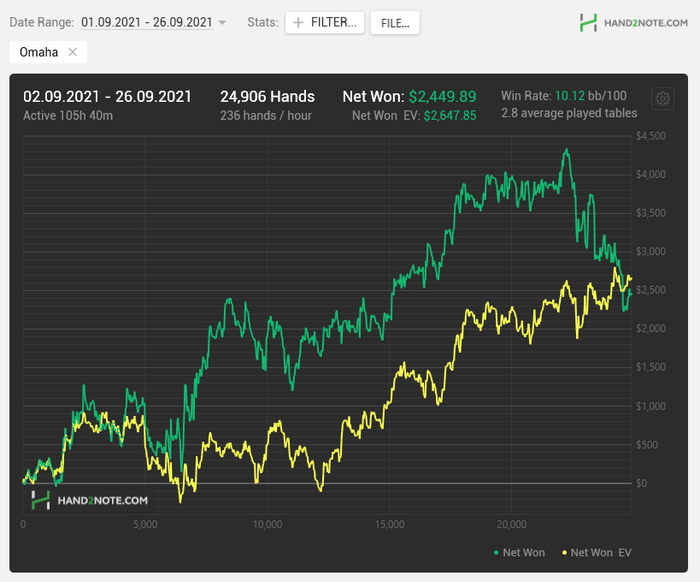Click the FILE... button
Viewport: 700px width, 582px height.
(x=395, y=23)
